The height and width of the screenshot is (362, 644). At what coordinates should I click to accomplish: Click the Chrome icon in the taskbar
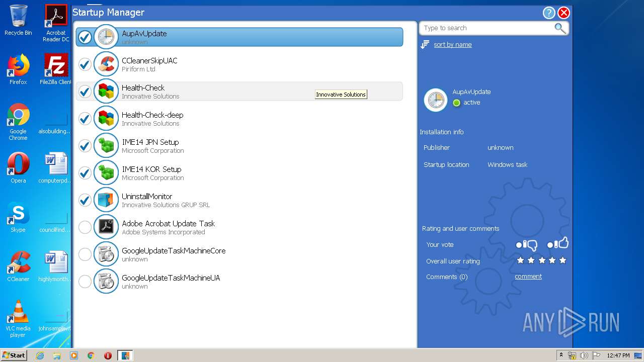91,355
